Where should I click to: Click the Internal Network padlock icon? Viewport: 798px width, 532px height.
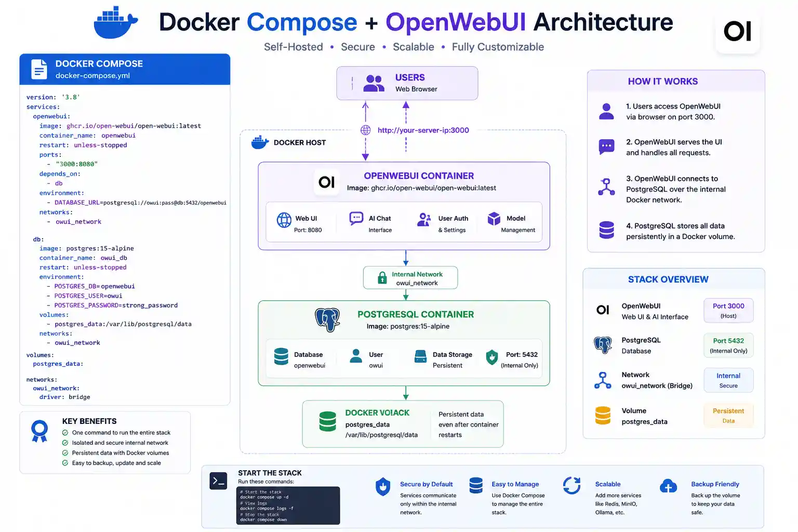click(x=382, y=278)
